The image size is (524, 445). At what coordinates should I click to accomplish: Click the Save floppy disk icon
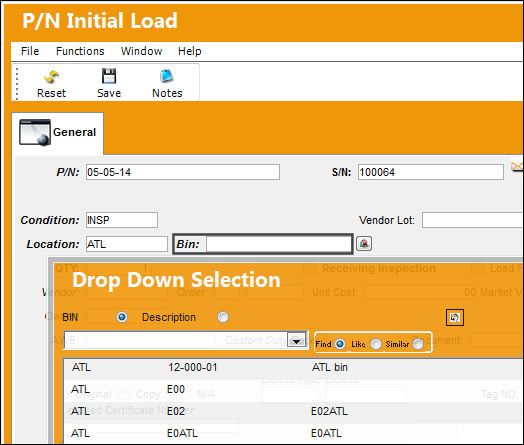pyautogui.click(x=109, y=76)
